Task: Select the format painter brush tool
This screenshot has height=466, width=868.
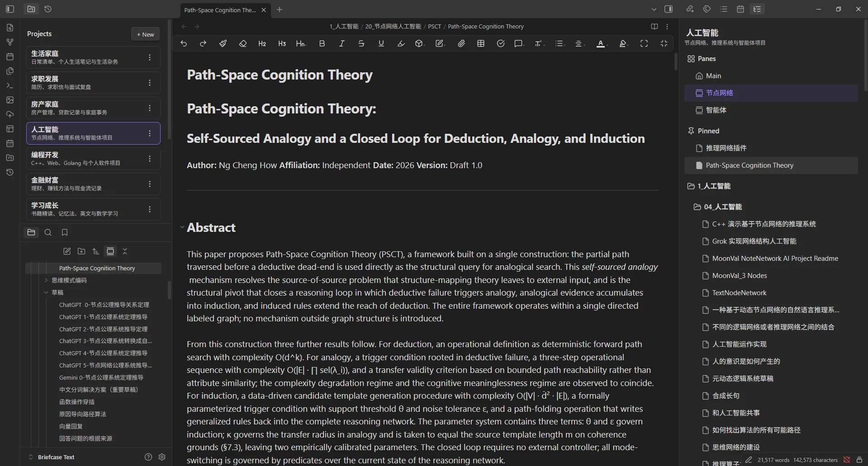Action: pyautogui.click(x=223, y=43)
